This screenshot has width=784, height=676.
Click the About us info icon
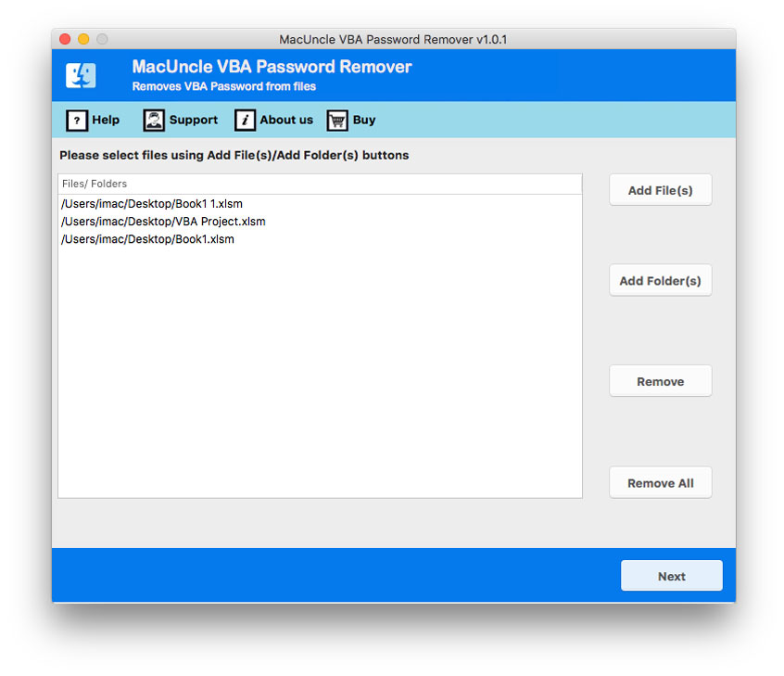point(245,120)
